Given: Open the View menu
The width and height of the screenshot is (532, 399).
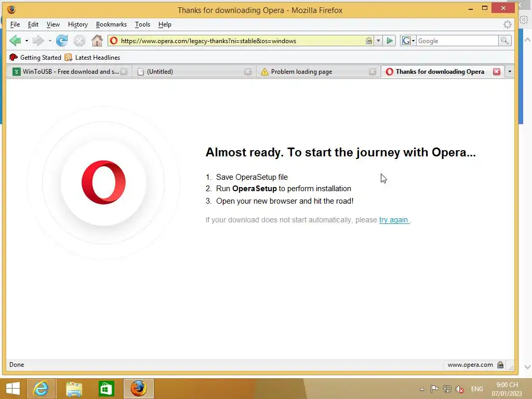Looking at the screenshot, I should pos(53,24).
